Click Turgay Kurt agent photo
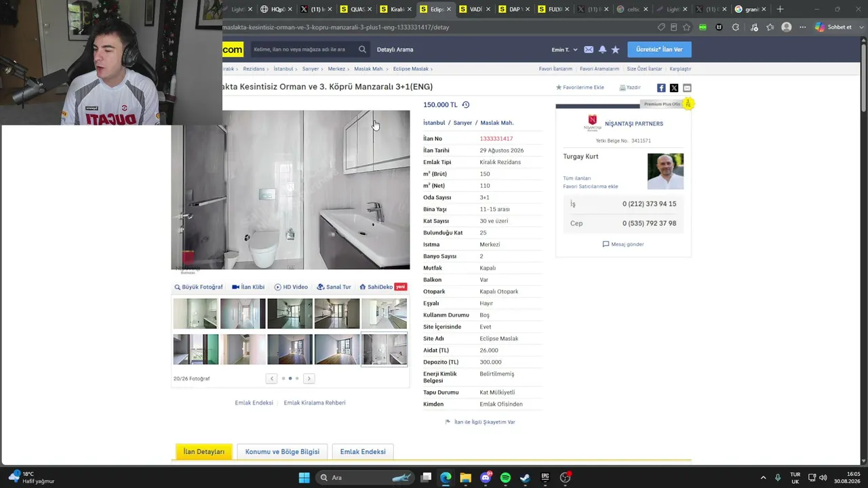The width and height of the screenshot is (868, 488). (665, 171)
